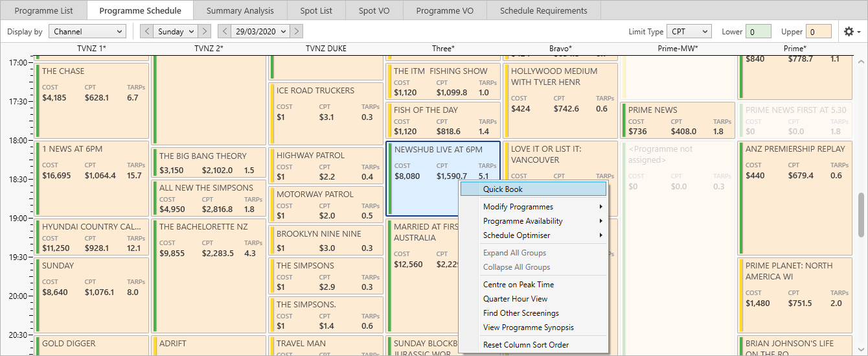
Task: Select TRAVEL MAN programme
Action: point(326,346)
